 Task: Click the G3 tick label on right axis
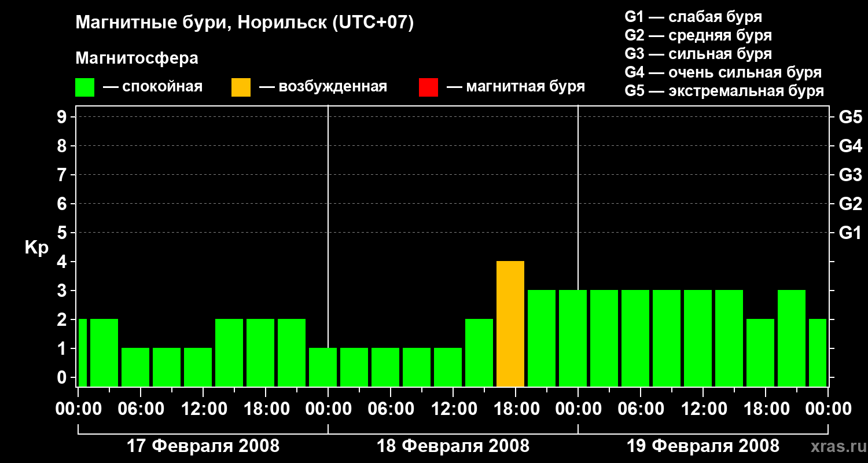[850, 175]
